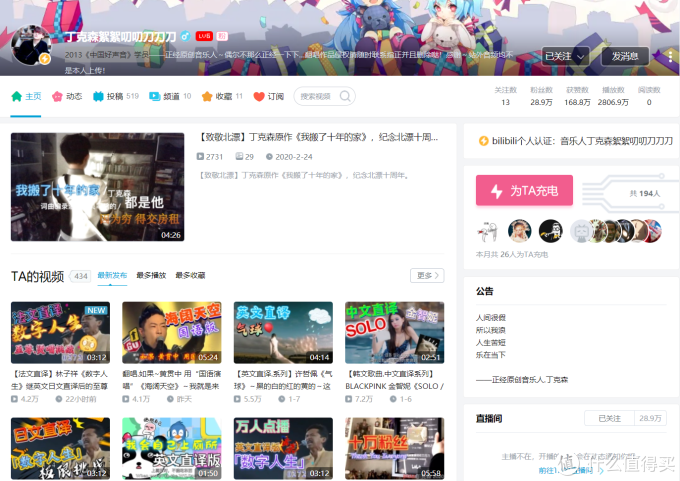The image size is (680, 481).
Task: Click the second charger avatar with blonde girl
Action: pyautogui.click(x=519, y=231)
